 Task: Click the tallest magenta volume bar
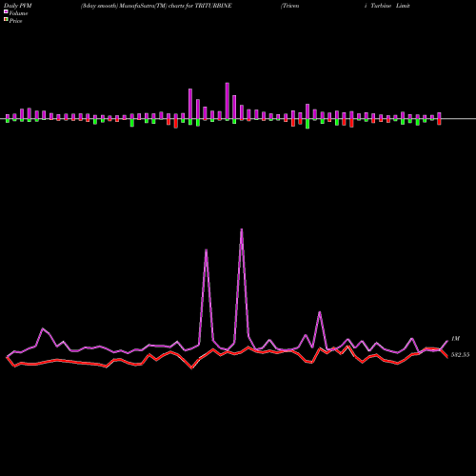[x=228, y=101]
